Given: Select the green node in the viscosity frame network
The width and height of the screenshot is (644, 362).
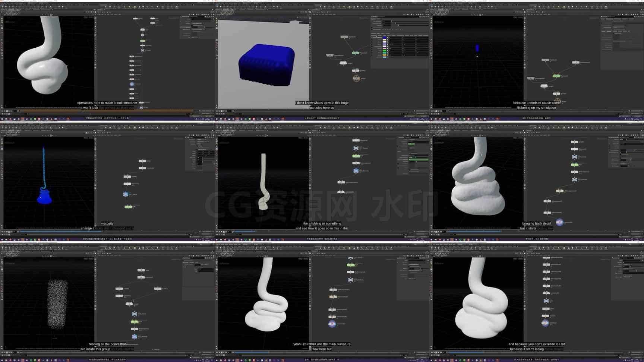Looking at the screenshot, I should coord(128,206).
